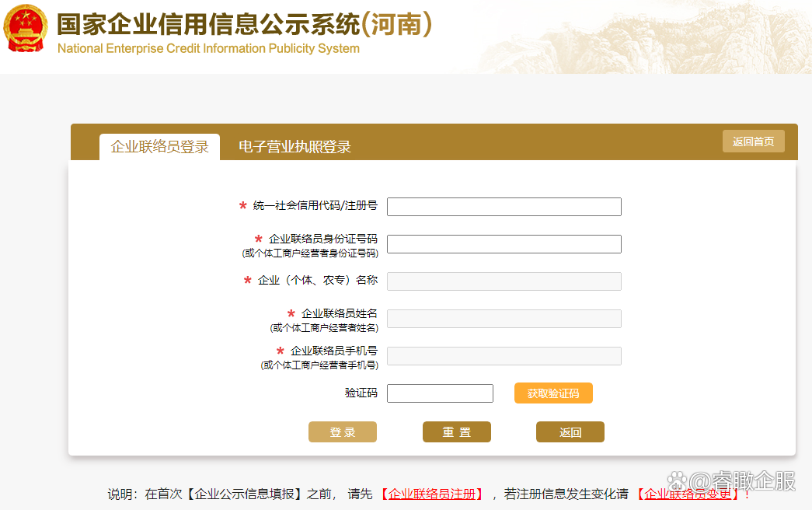812x510 pixels.
Task: Click the 返回首页 button
Action: tap(754, 141)
